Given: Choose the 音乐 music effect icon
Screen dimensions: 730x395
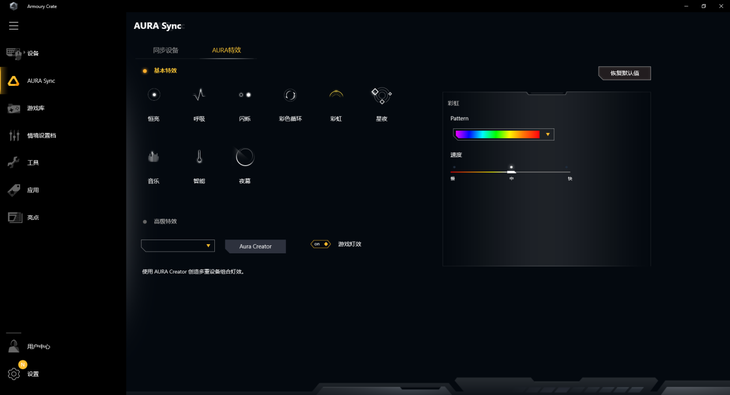Looking at the screenshot, I should [154, 157].
